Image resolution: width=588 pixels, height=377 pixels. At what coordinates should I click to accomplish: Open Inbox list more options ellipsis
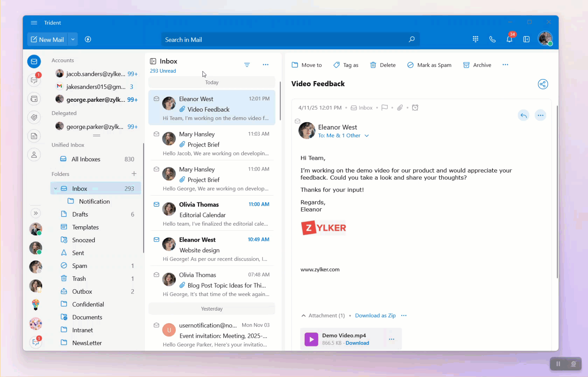(x=266, y=65)
